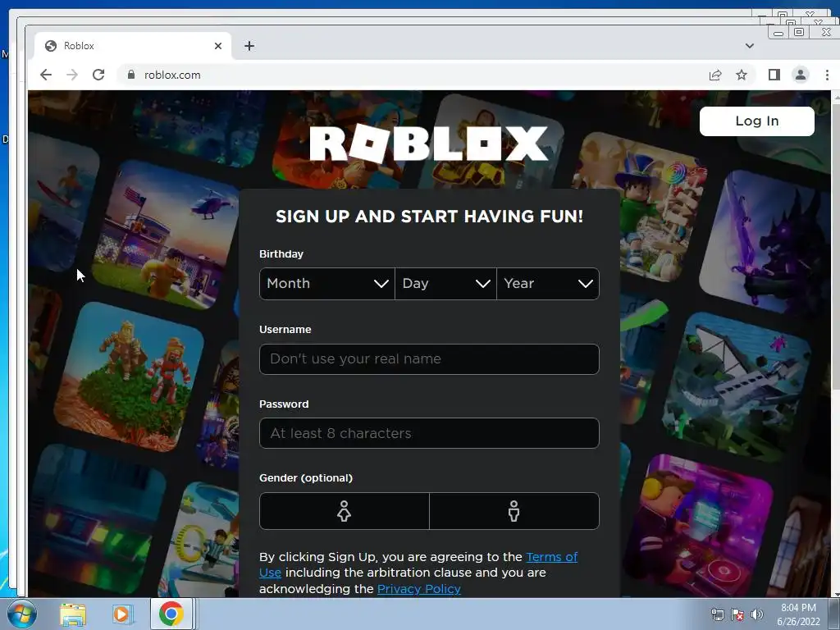Click the Log In button
The image size is (840, 630).
pos(757,121)
